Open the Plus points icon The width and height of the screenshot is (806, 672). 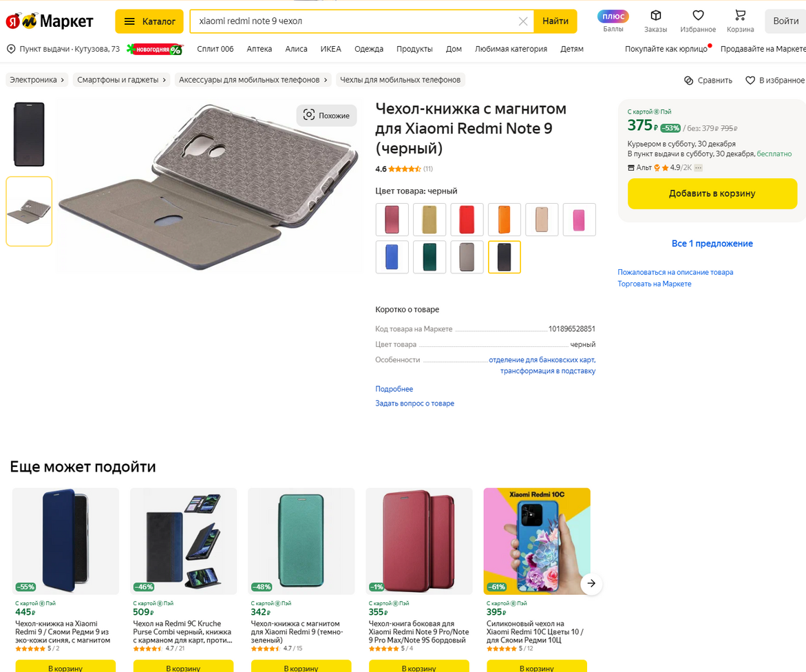pyautogui.click(x=613, y=17)
